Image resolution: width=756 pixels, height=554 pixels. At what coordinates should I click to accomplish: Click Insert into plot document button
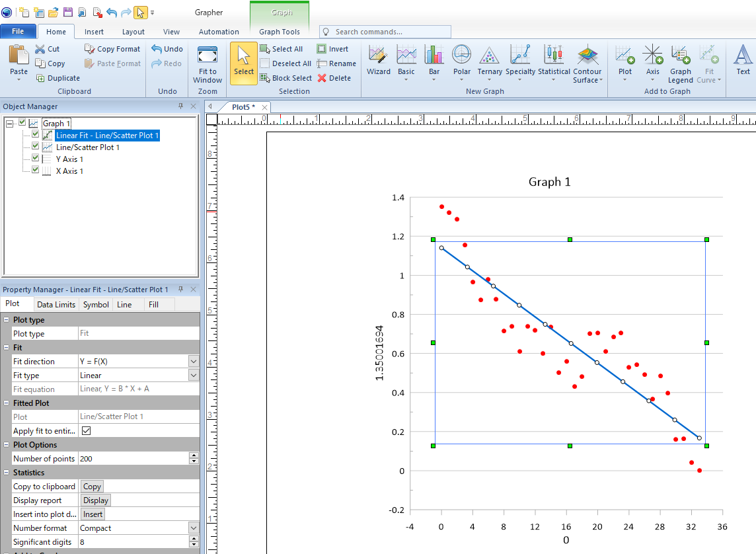[x=93, y=514]
